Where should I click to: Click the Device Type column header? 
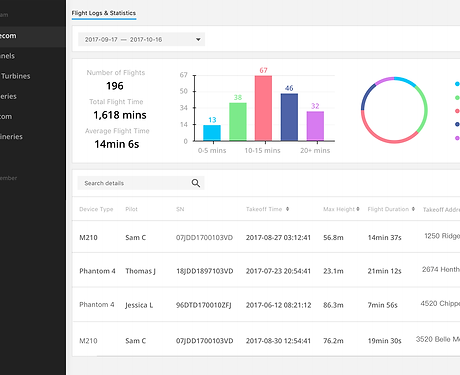[x=96, y=209]
